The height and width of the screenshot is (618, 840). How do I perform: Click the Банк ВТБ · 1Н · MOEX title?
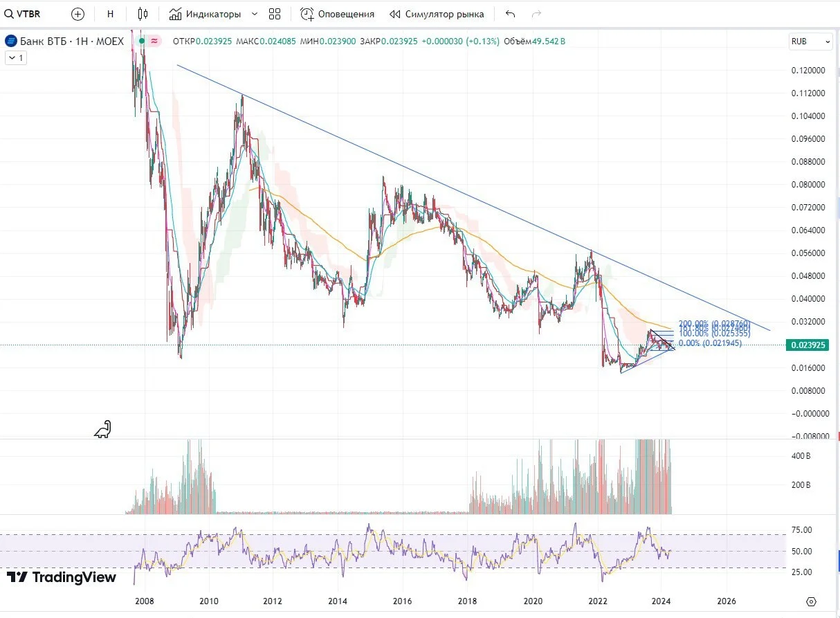click(72, 42)
